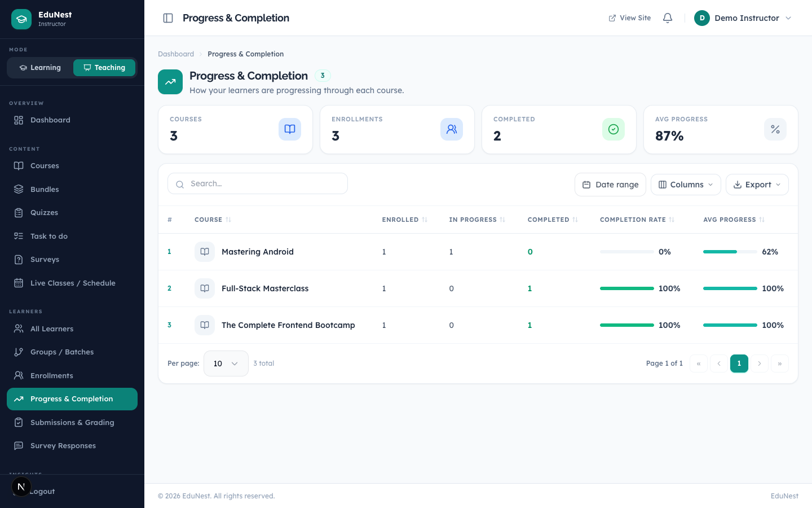Screen dimensions: 812x508
Task: Open Submissions & Grading in the sidebar
Action: click(72, 423)
